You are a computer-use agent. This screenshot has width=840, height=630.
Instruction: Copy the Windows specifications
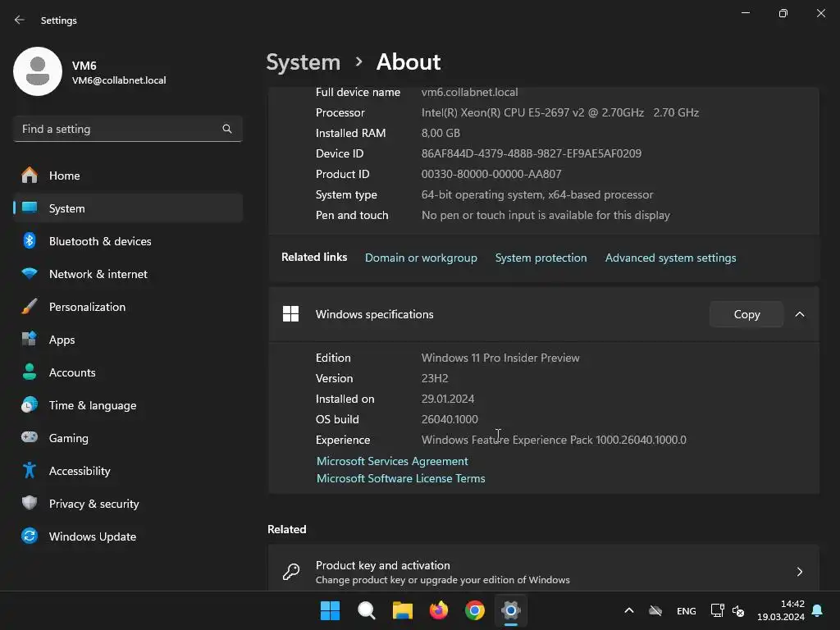(746, 314)
